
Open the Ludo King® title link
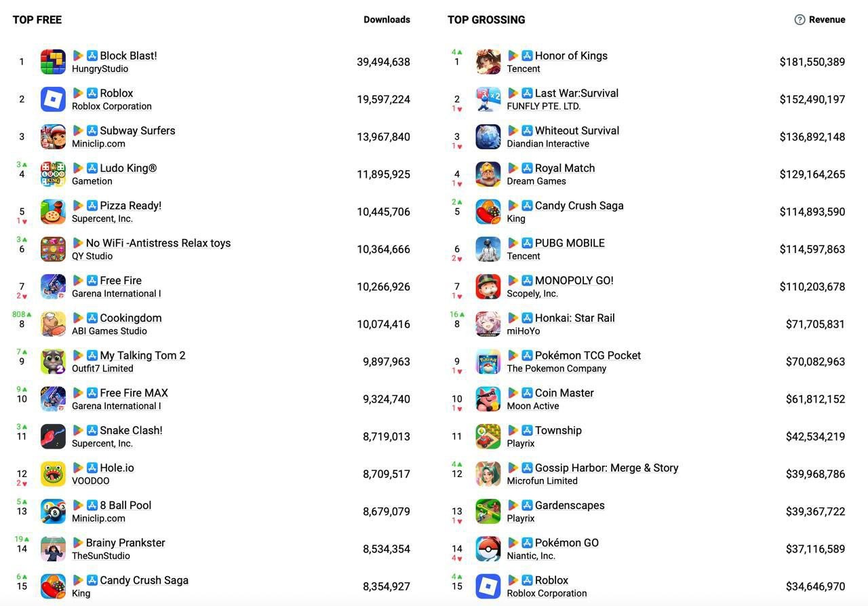128,168
